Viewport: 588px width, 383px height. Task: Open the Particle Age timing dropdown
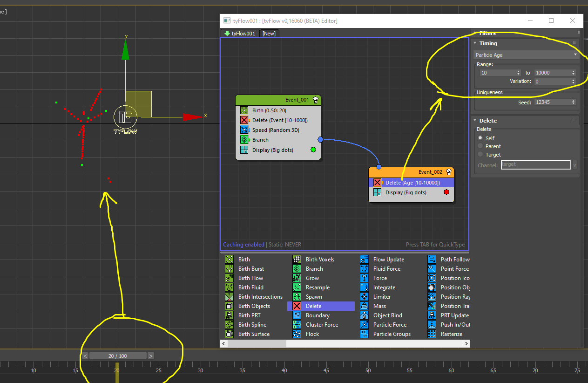point(526,55)
